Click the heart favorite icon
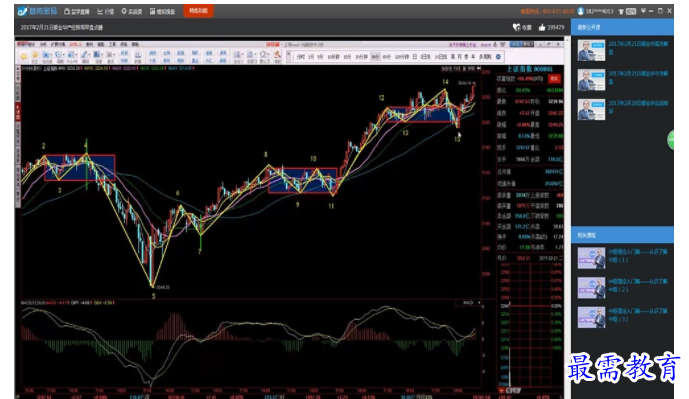The height and width of the screenshot is (399, 689). [x=517, y=27]
